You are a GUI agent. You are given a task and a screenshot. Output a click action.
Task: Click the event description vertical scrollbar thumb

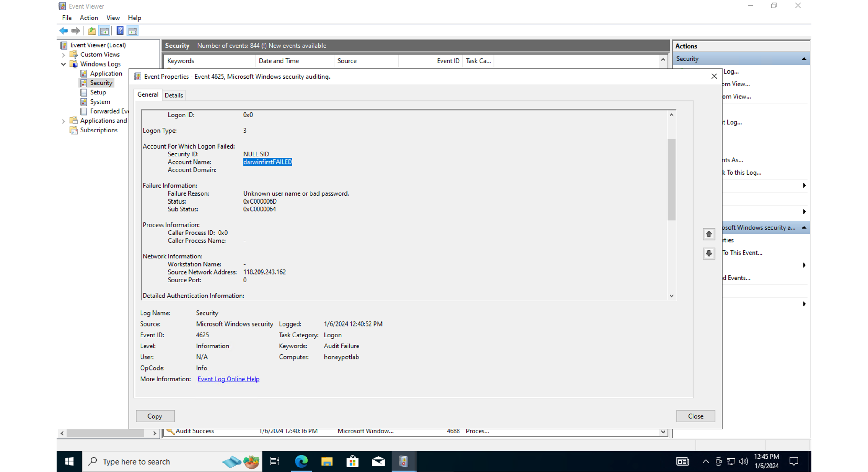click(x=671, y=179)
